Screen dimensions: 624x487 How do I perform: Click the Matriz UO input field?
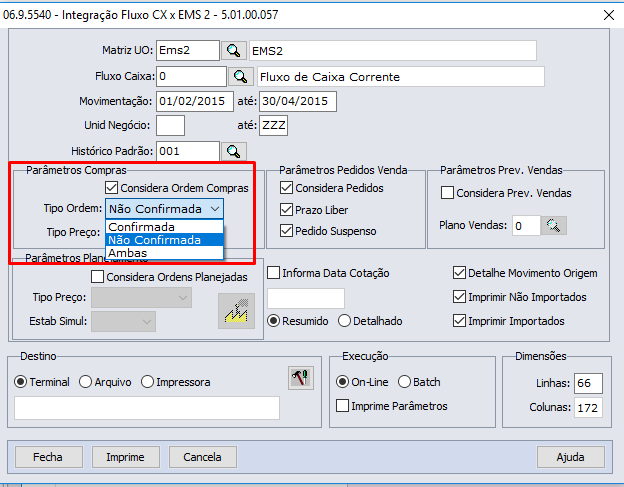[x=187, y=51]
